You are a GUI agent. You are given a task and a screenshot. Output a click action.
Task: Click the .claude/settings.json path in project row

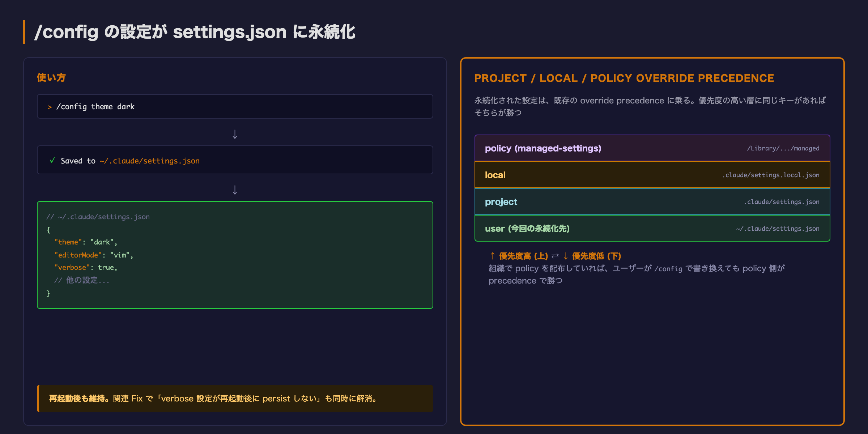[782, 202]
